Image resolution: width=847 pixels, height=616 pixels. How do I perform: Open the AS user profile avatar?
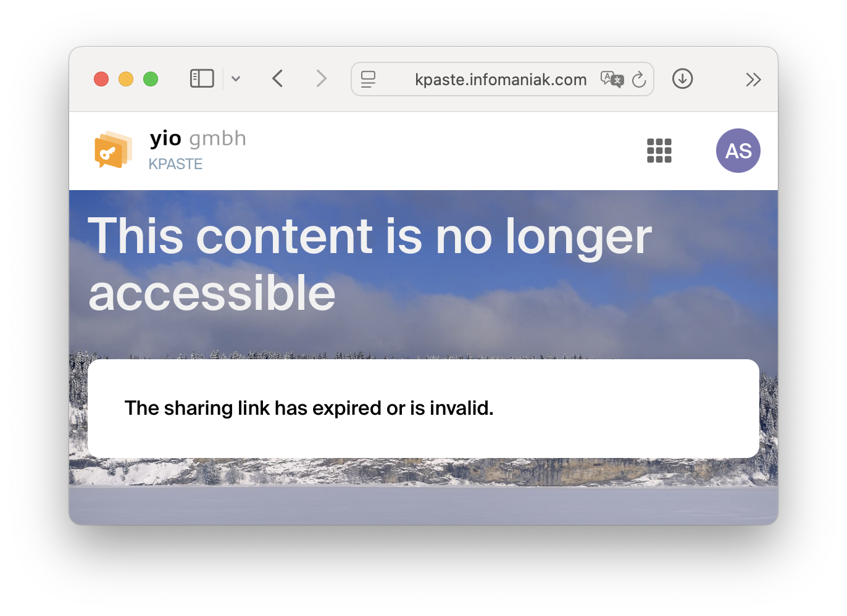pyautogui.click(x=738, y=151)
